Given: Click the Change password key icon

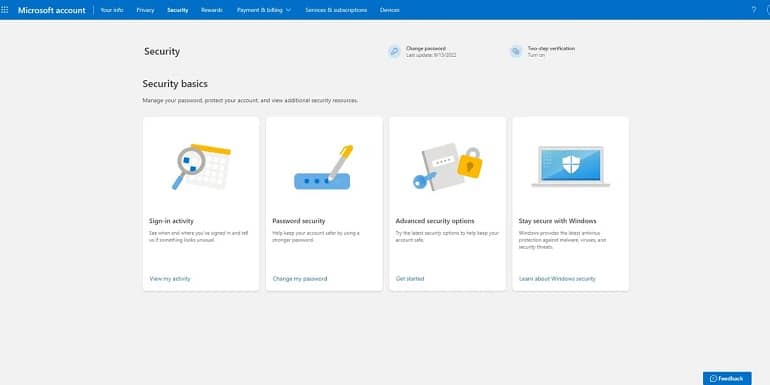Looking at the screenshot, I should pos(394,52).
